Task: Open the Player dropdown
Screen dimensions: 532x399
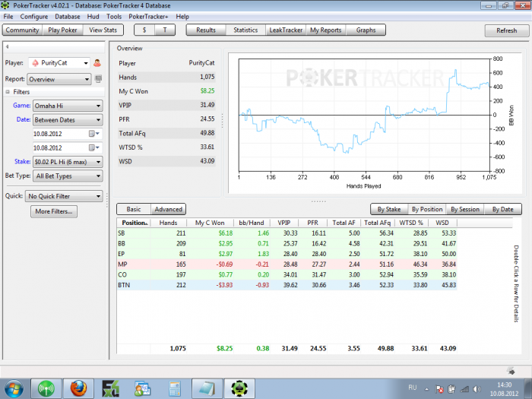Action: (59, 63)
